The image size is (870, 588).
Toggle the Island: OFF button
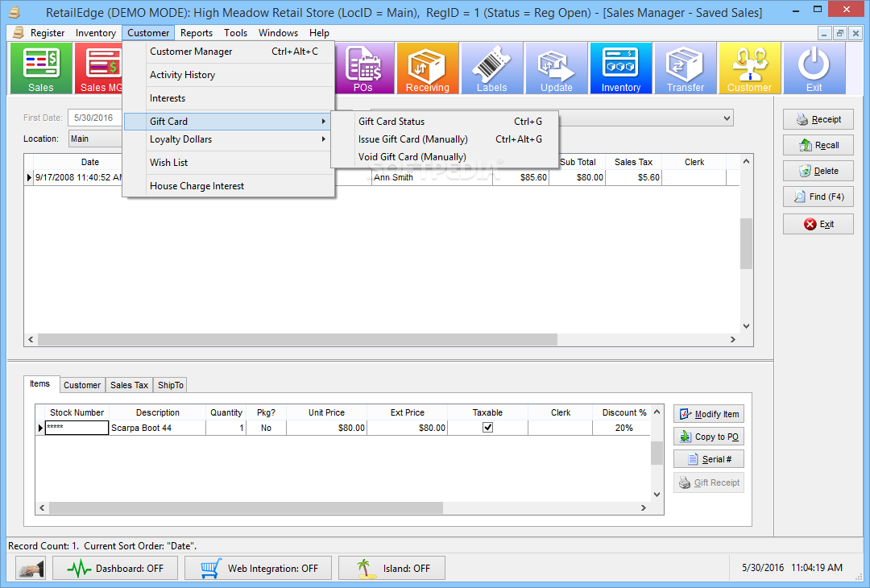(x=391, y=568)
